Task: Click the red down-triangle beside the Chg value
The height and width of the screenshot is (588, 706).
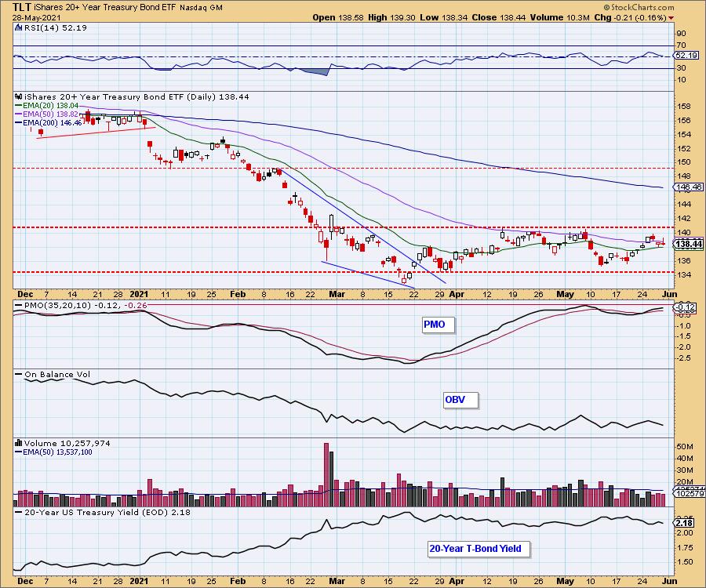Action: pos(671,18)
